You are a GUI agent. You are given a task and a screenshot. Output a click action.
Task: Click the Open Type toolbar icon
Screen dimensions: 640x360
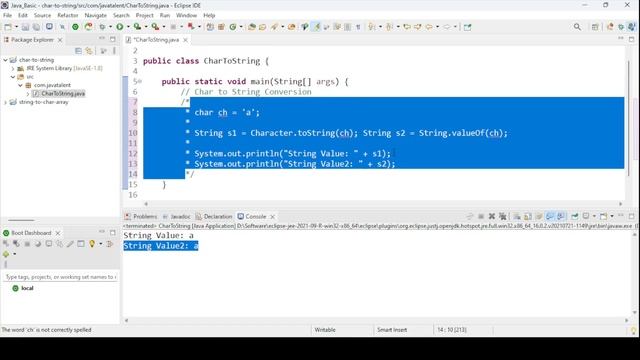pos(252,27)
